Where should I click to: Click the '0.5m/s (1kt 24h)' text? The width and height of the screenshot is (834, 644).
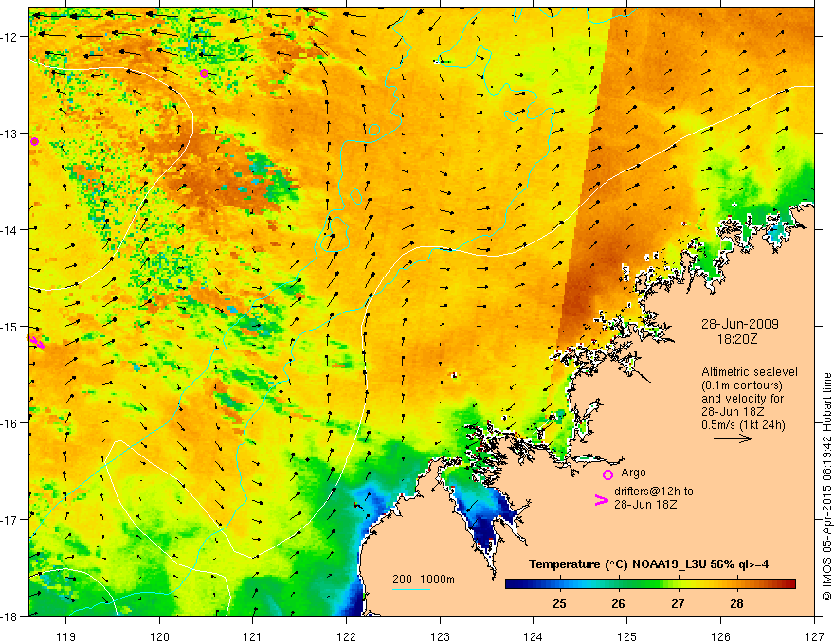(x=743, y=425)
